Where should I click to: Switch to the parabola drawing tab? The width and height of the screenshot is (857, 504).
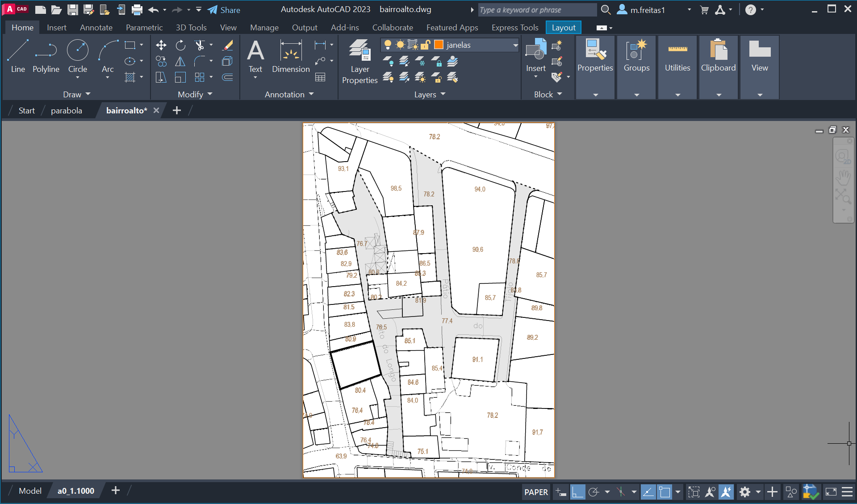point(67,111)
